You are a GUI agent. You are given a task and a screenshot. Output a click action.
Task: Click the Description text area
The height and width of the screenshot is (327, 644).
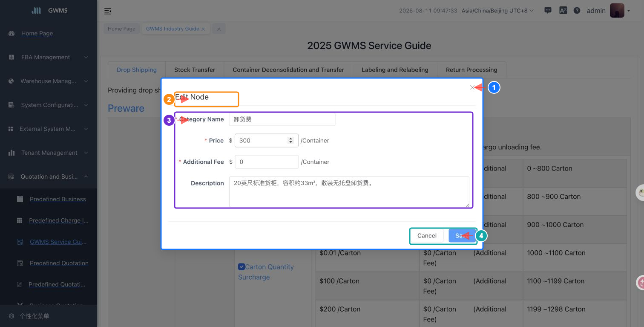click(349, 192)
